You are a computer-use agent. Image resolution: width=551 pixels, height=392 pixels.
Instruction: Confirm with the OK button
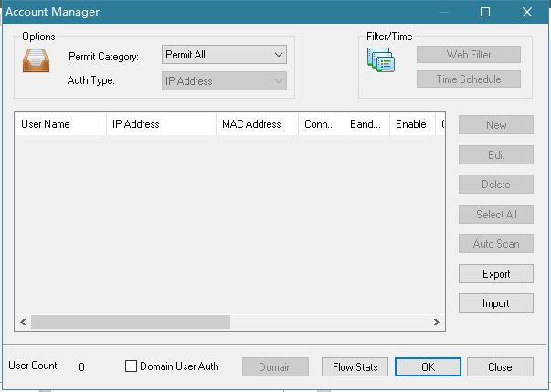point(428,367)
